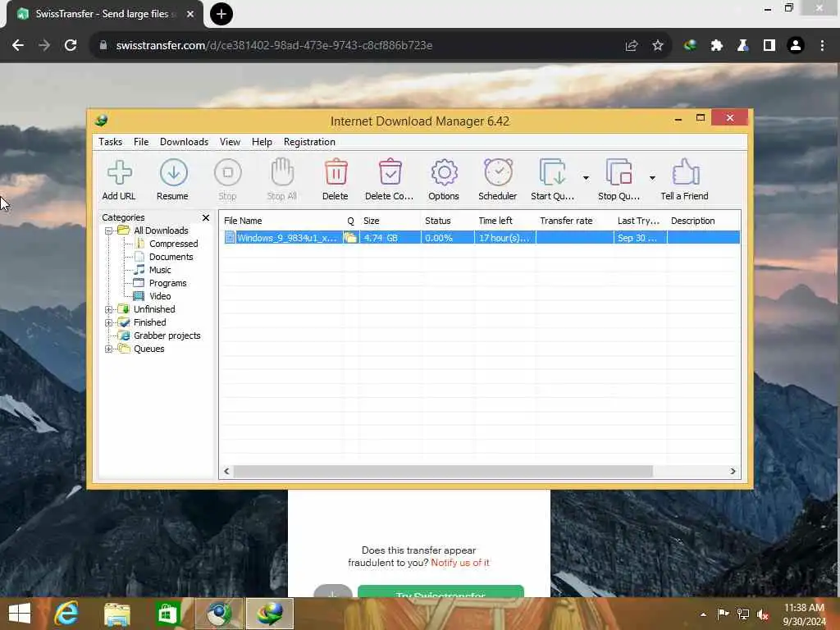The image size is (840, 630).
Task: Click the queue folder icon in download row
Action: tap(351, 238)
